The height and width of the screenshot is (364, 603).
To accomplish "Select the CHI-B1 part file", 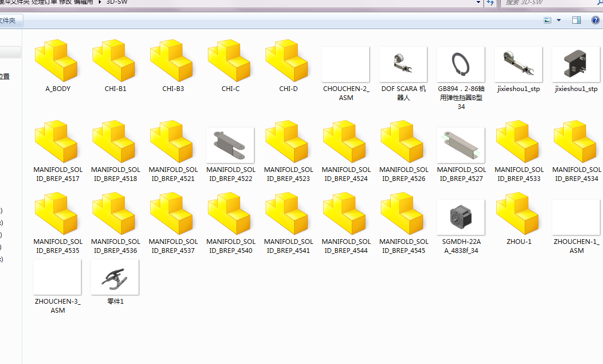I will (114, 60).
